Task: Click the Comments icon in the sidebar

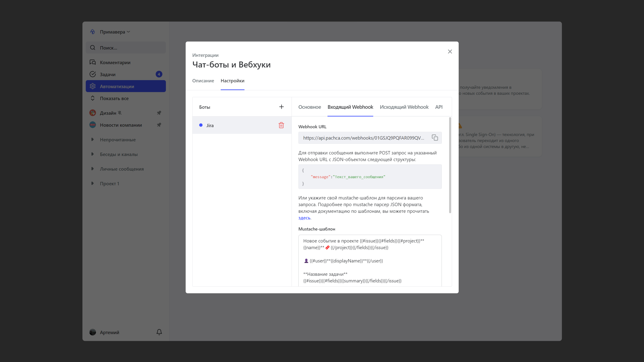Action: click(93, 62)
